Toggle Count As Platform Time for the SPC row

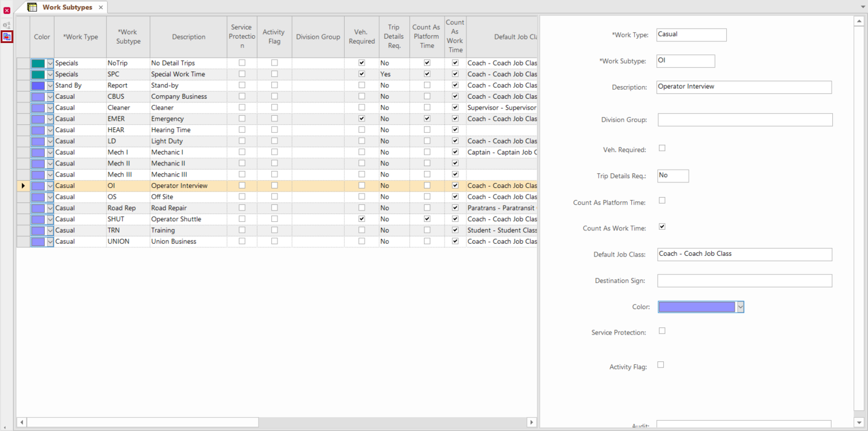[426, 73]
